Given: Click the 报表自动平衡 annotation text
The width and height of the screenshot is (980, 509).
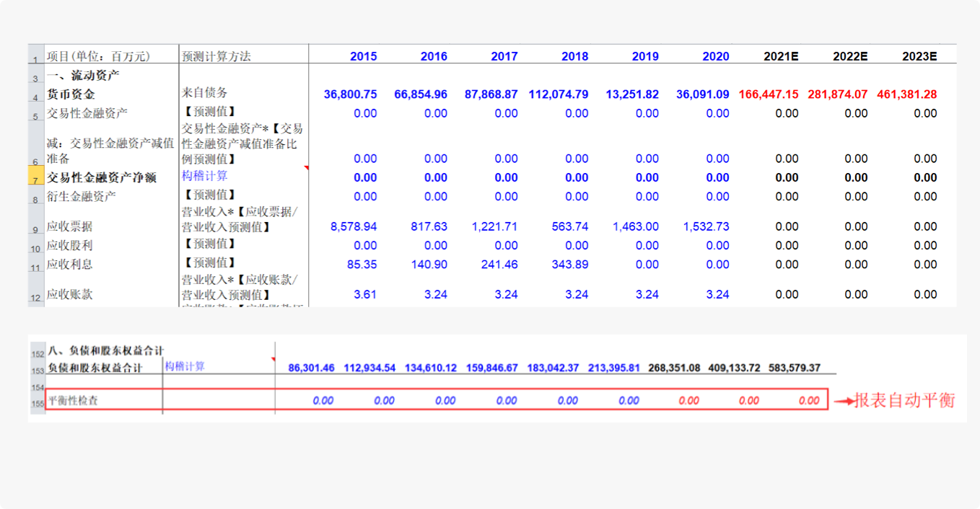Looking at the screenshot, I should (x=904, y=401).
